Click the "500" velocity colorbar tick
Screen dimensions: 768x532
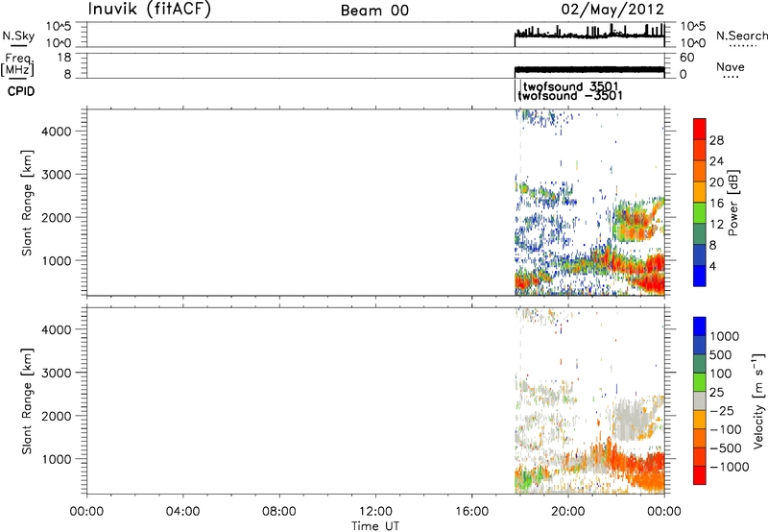tap(721, 355)
